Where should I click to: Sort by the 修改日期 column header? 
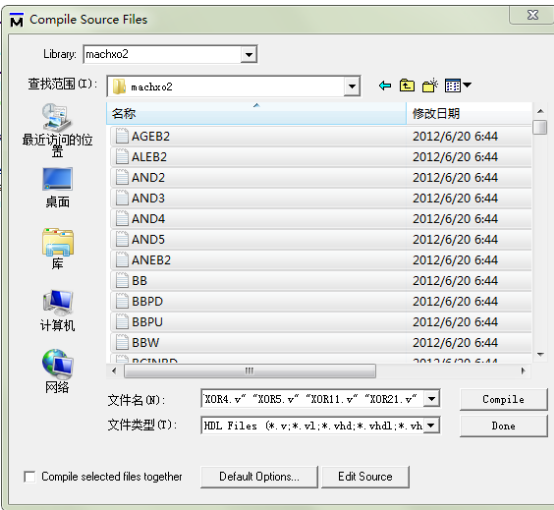469,113
